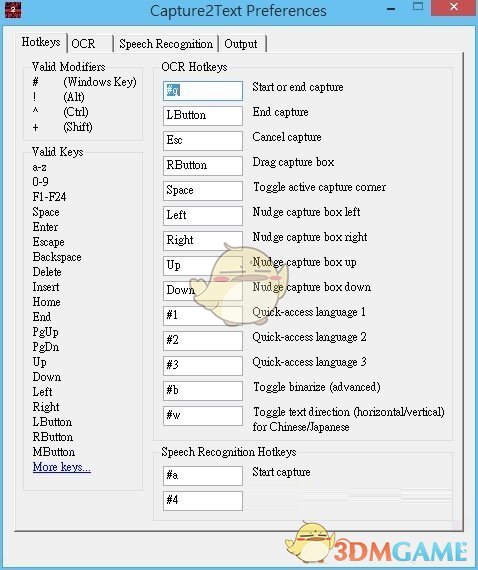Close the Capture2Text Preferences window
This screenshot has width=478, height=570.
[x=454, y=8]
